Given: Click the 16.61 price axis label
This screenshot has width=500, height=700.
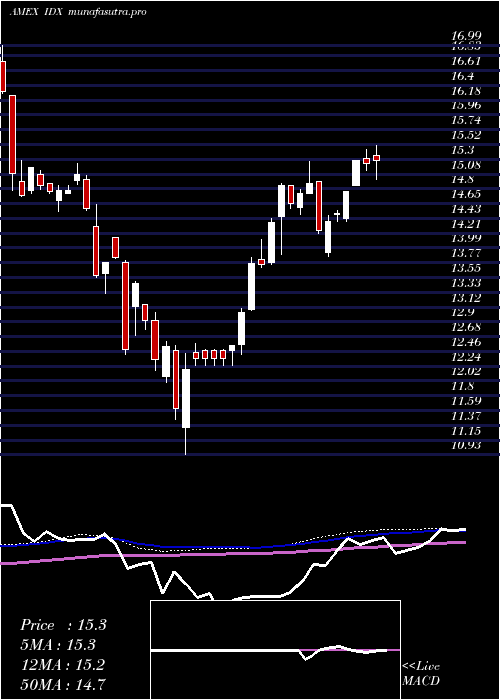Looking at the screenshot, I should click(x=466, y=61).
